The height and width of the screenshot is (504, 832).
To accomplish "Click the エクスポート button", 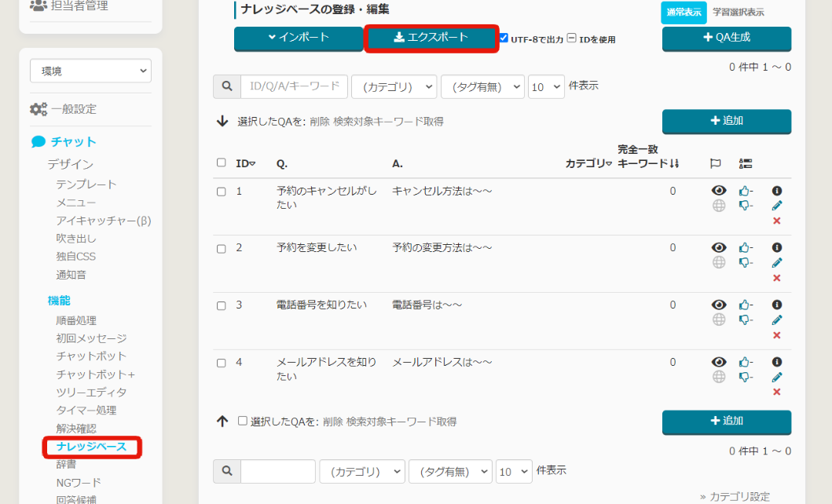I will (431, 38).
